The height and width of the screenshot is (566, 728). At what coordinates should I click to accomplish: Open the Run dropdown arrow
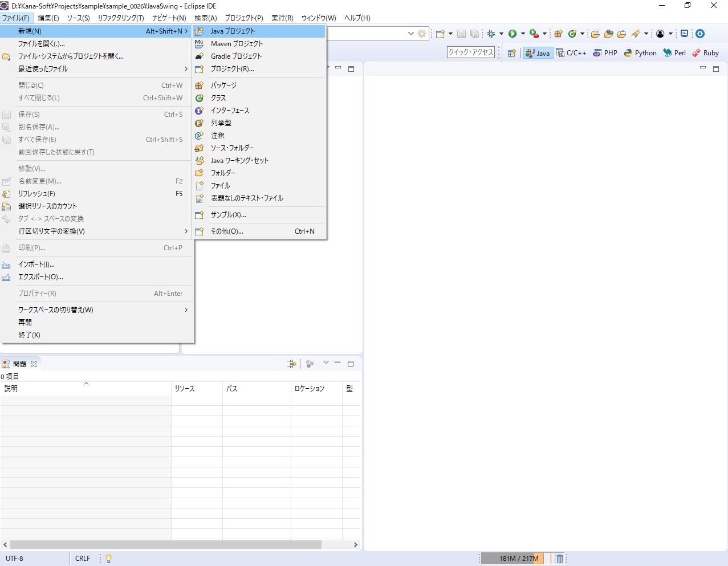[523, 34]
